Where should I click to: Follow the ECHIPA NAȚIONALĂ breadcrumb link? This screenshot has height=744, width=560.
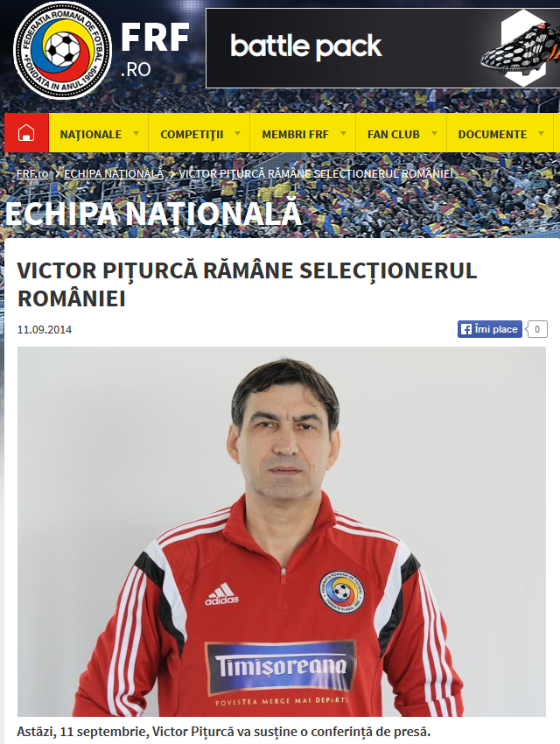[114, 173]
